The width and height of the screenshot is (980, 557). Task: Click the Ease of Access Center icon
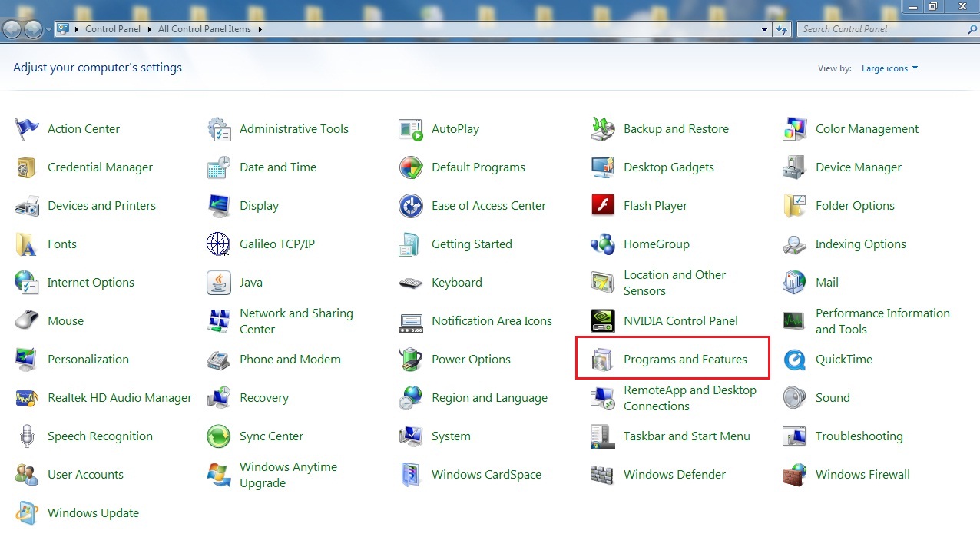click(411, 206)
